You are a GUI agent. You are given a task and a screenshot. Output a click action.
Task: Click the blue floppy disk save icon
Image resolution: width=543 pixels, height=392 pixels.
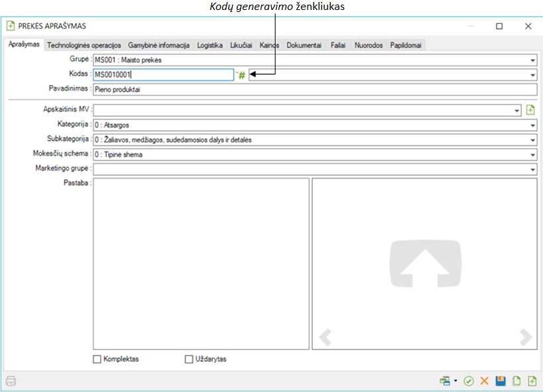coord(501,381)
